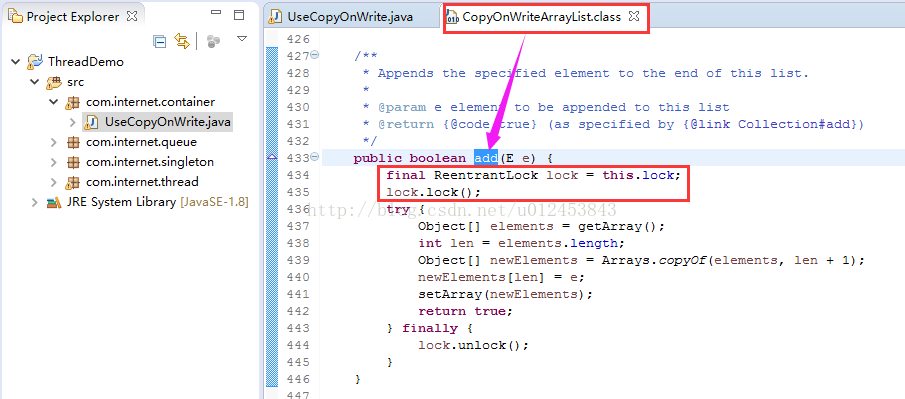Expand com.internet.thread package
Image resolution: width=905 pixels, height=399 pixels.
click(x=54, y=182)
